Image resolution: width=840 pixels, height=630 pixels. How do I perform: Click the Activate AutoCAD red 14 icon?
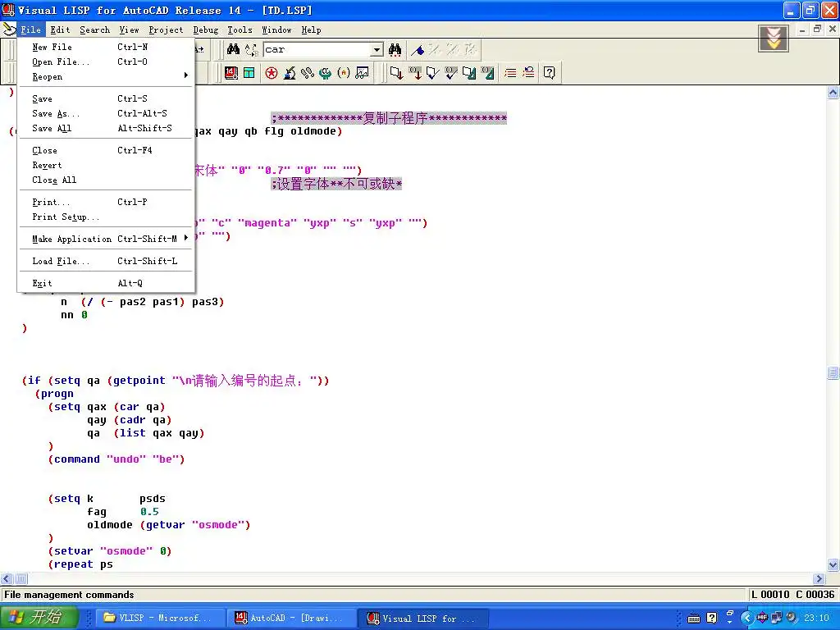click(x=231, y=73)
